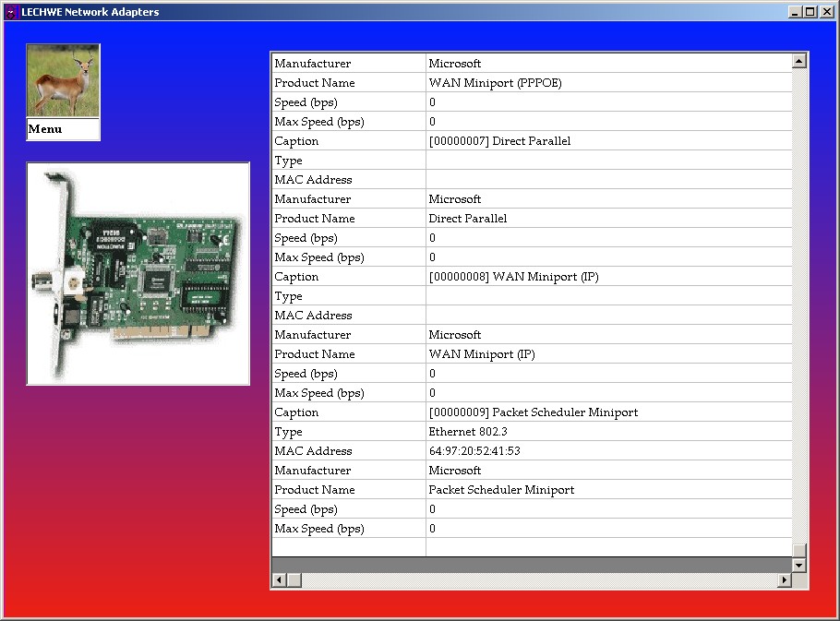Click the lechwe antelope menu picture
Image resolution: width=840 pixels, height=621 pixels.
coord(63,81)
